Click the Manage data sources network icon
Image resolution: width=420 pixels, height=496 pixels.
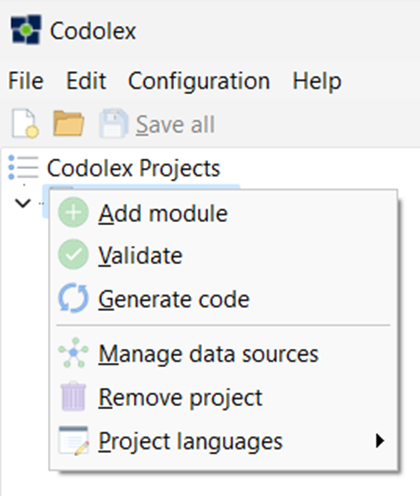73,353
